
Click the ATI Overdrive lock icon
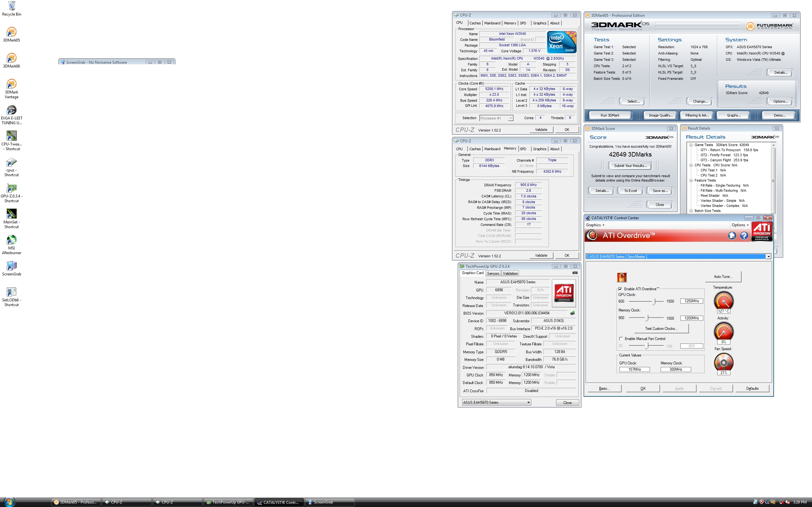pos(621,277)
